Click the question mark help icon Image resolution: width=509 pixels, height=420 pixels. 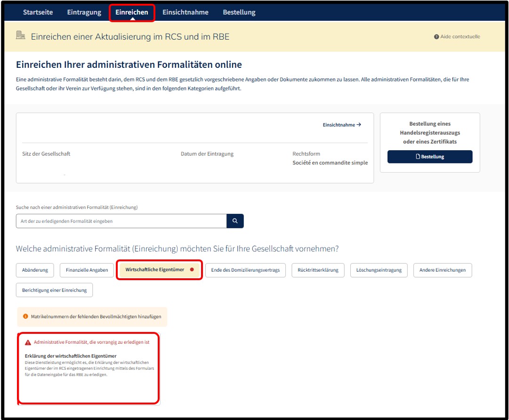coord(436,37)
